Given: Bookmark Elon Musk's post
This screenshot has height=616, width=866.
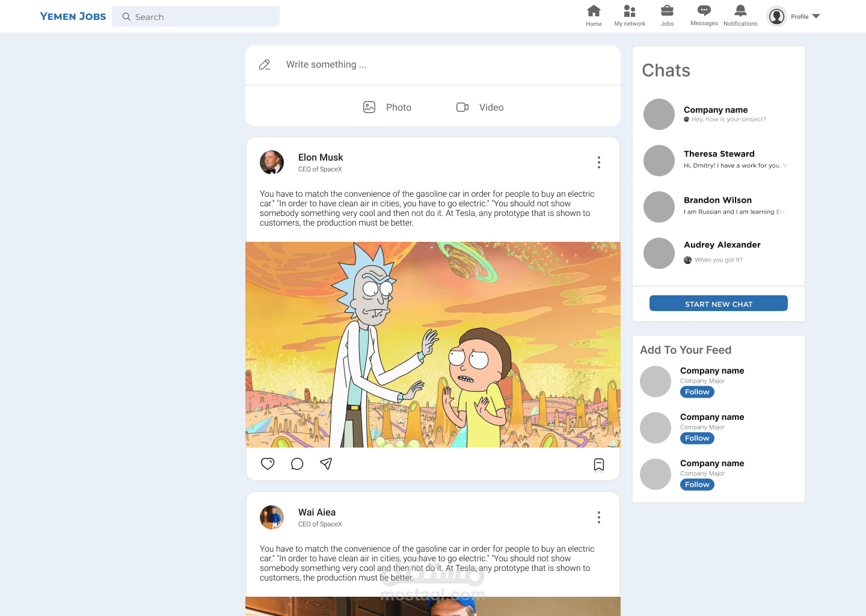Looking at the screenshot, I should tap(599, 464).
